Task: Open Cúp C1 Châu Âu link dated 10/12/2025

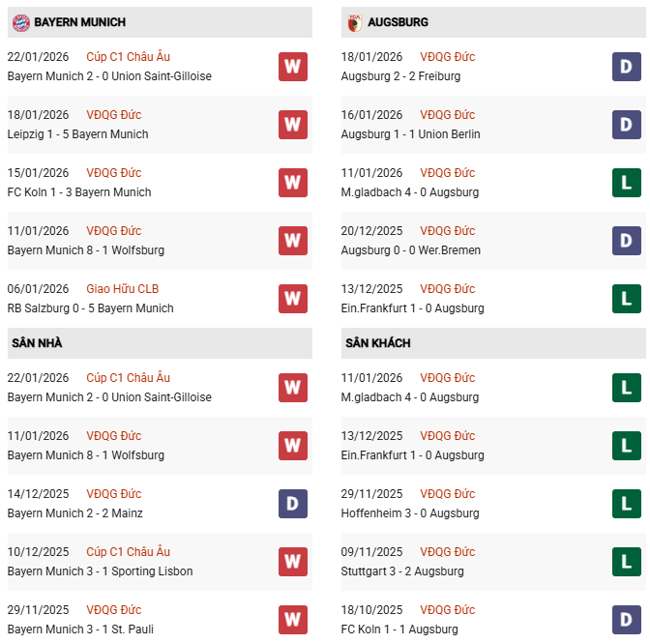Action: click(x=128, y=552)
